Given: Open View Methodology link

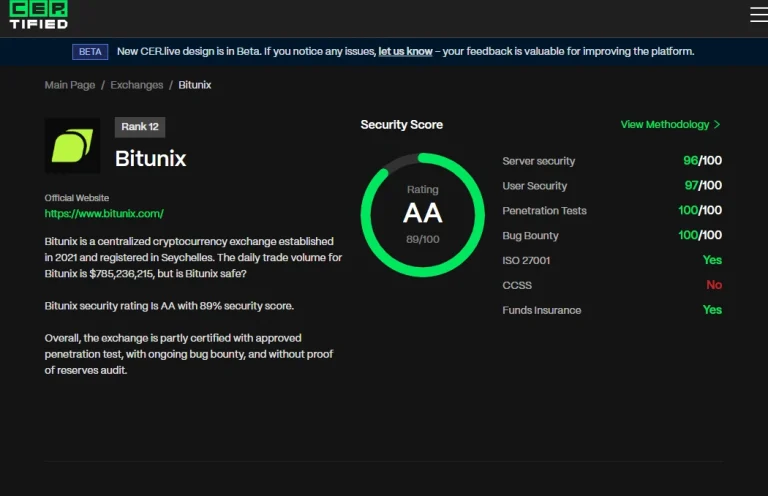Looking at the screenshot, I should [x=665, y=124].
